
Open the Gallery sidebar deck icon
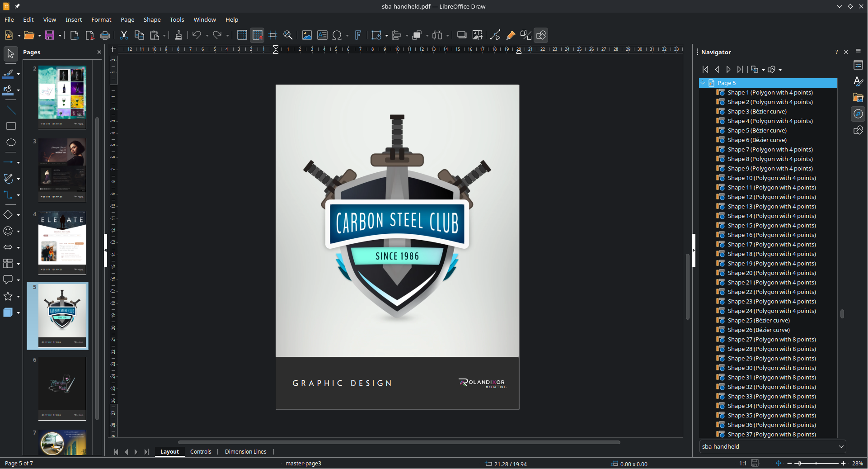click(858, 98)
